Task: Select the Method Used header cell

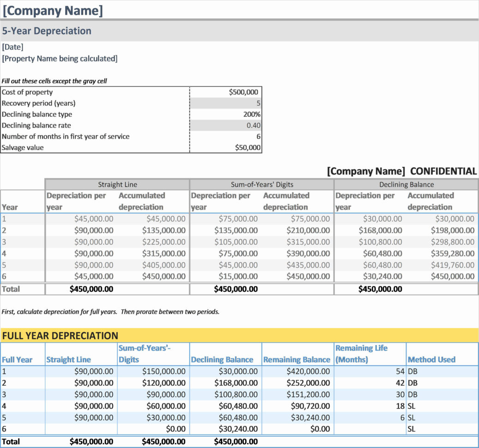Action: [x=430, y=359]
